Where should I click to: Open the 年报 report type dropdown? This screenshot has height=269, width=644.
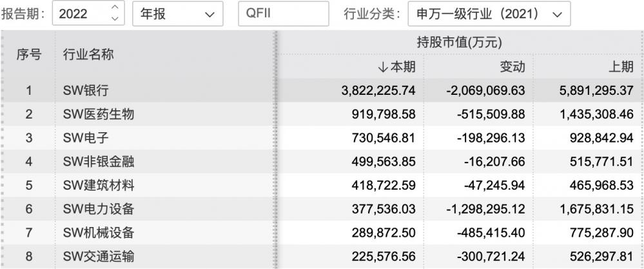click(178, 14)
